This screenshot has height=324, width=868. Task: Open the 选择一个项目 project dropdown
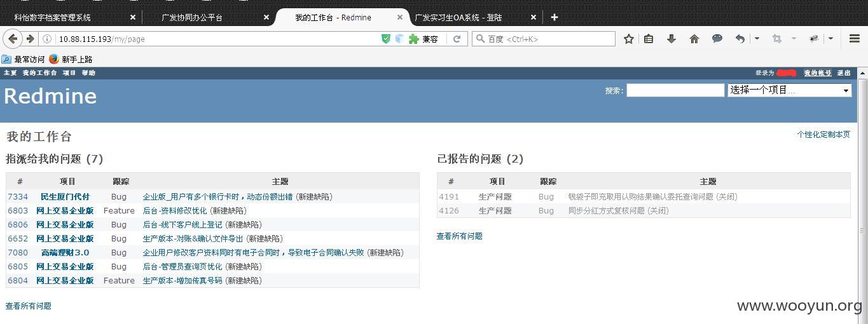coord(789,90)
